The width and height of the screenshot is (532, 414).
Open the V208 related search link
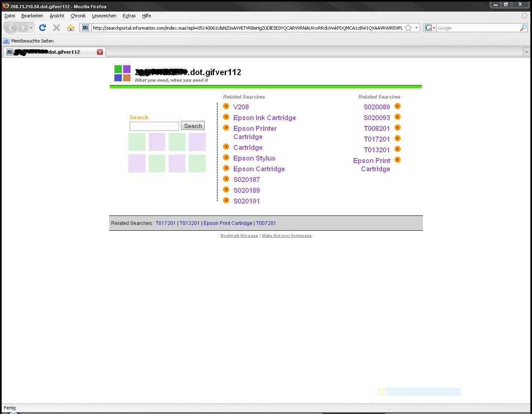[x=241, y=107]
